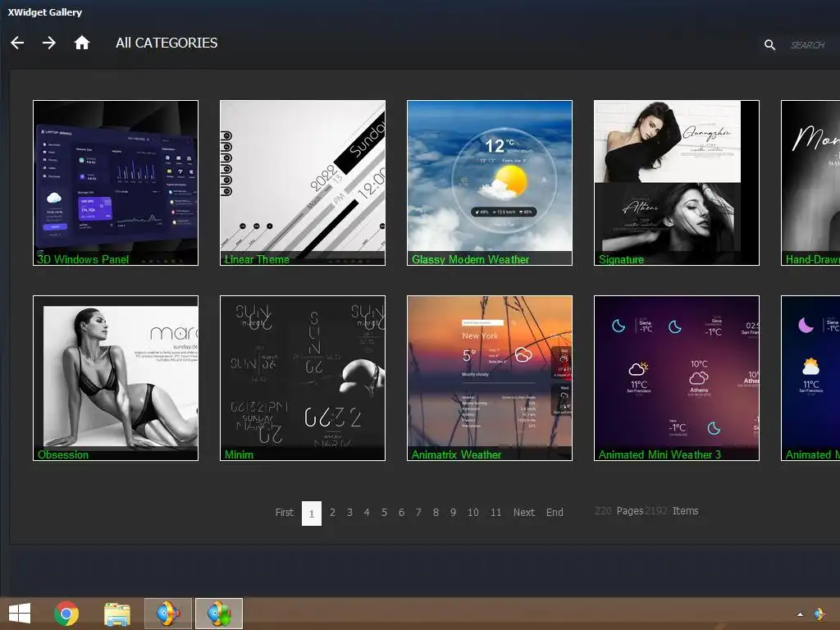Go to page 9
Viewport: 840px width, 630px height.
[453, 513]
